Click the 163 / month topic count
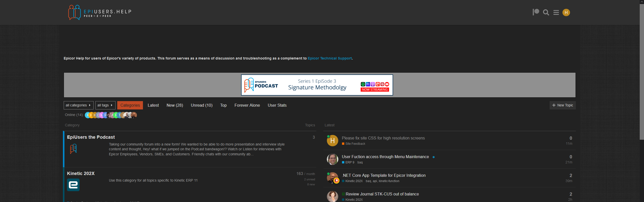Image resolution: width=644 pixels, height=202 pixels. coord(306,174)
